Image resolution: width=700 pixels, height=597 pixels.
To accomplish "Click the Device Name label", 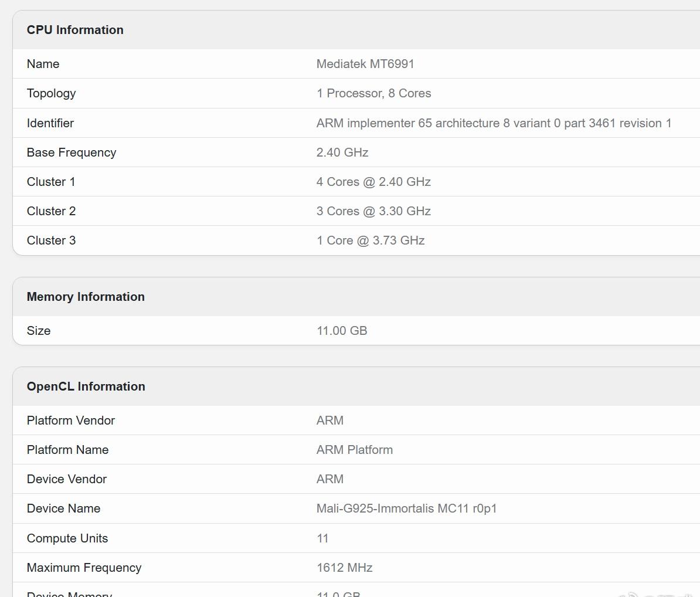I will pos(63,508).
